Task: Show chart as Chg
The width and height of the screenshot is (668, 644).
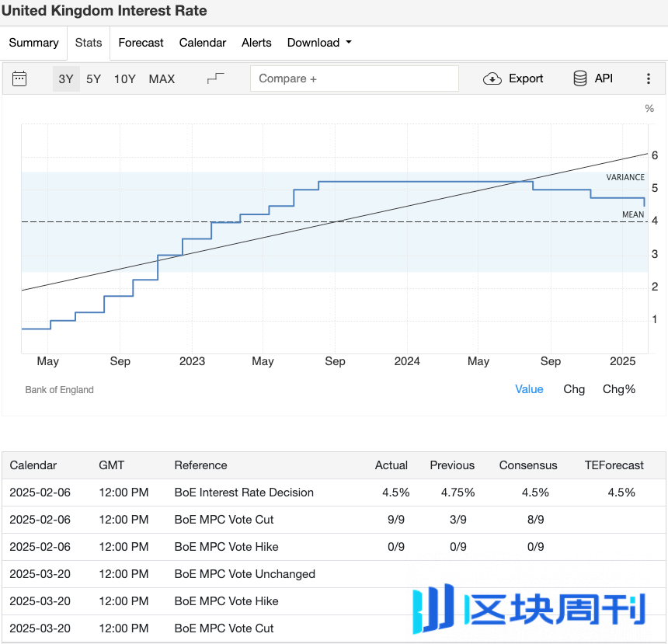Action: 574,389
